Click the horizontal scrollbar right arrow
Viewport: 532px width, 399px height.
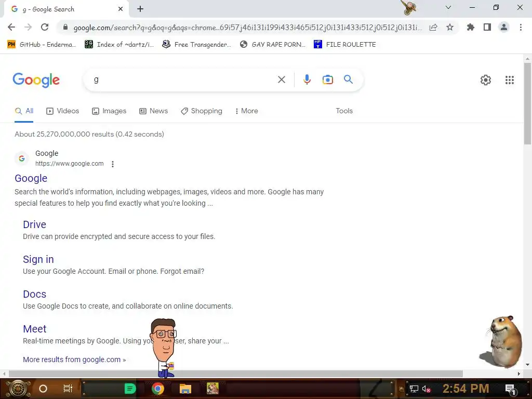[x=519, y=374]
